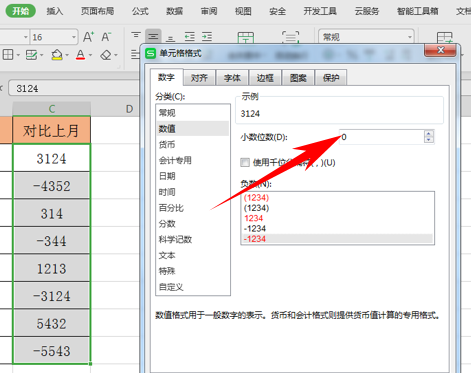Click the cell style table icon

coord(31,55)
